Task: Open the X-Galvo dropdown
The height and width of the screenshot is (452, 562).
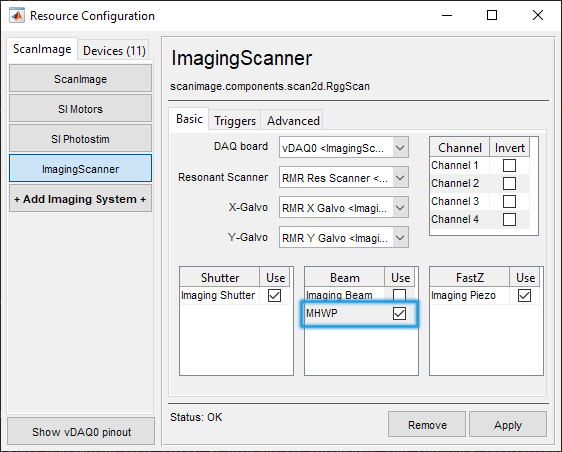Action: point(344,208)
